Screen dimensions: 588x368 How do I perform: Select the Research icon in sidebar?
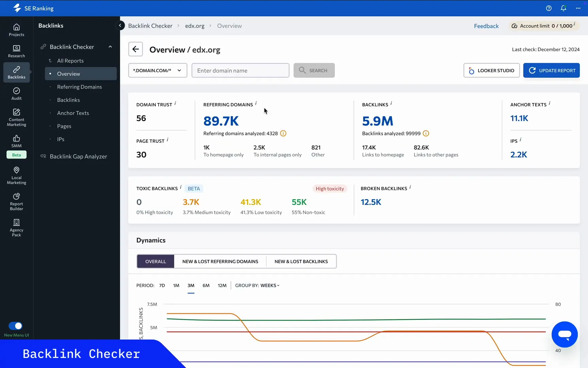click(x=16, y=51)
